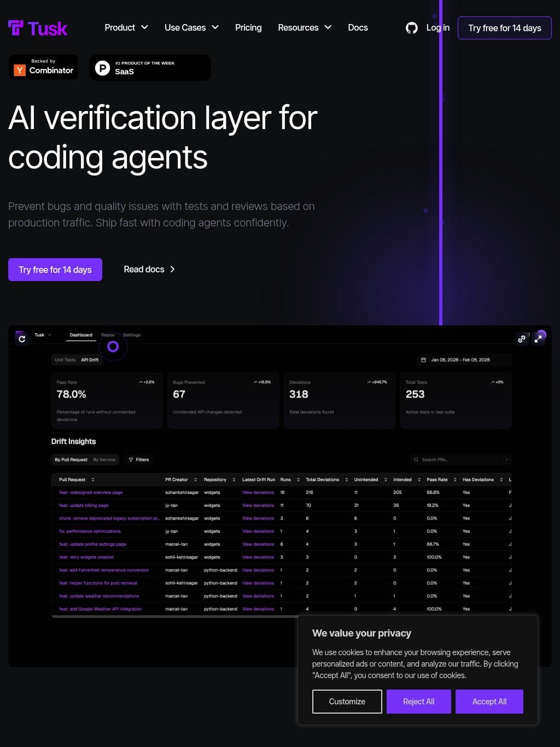Click Customize in cookie banner
This screenshot has height=747, width=560.
[x=347, y=702]
